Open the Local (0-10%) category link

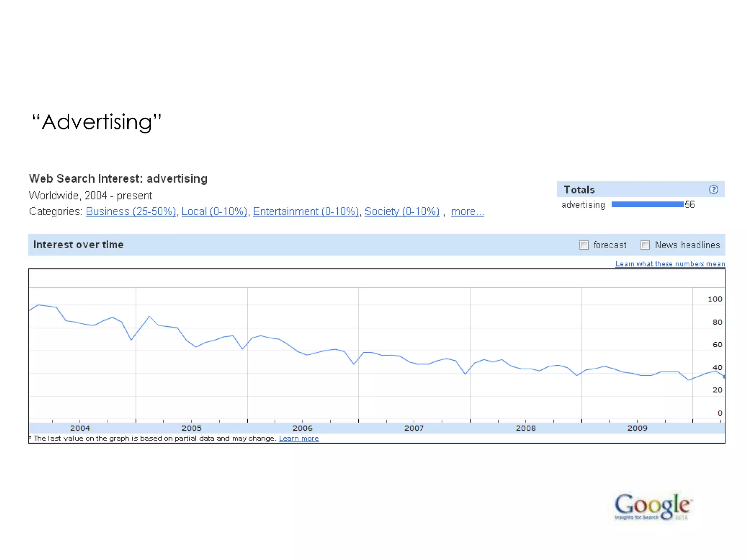click(x=214, y=211)
